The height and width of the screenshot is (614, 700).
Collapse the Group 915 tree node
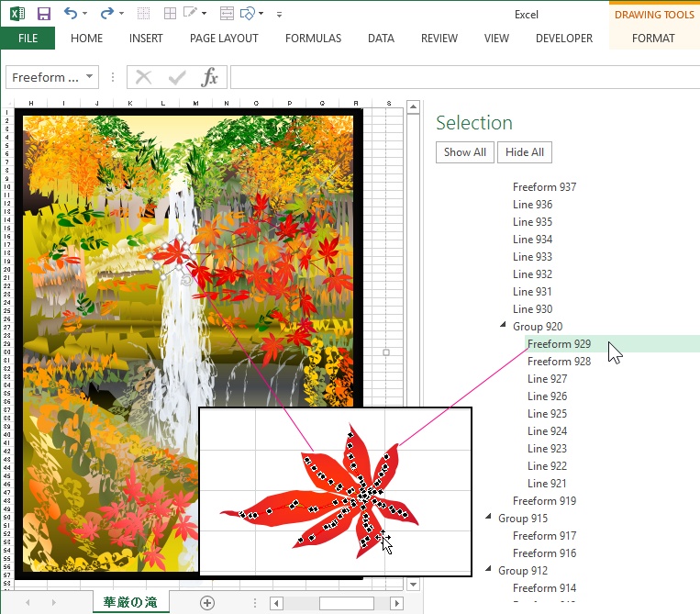pos(488,518)
